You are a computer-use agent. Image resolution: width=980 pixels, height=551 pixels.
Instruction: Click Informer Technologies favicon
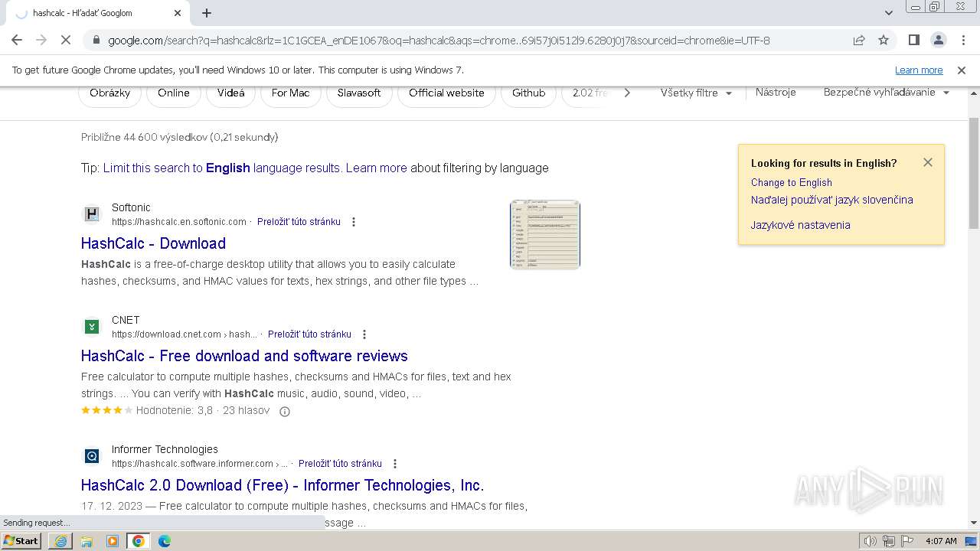coord(92,456)
